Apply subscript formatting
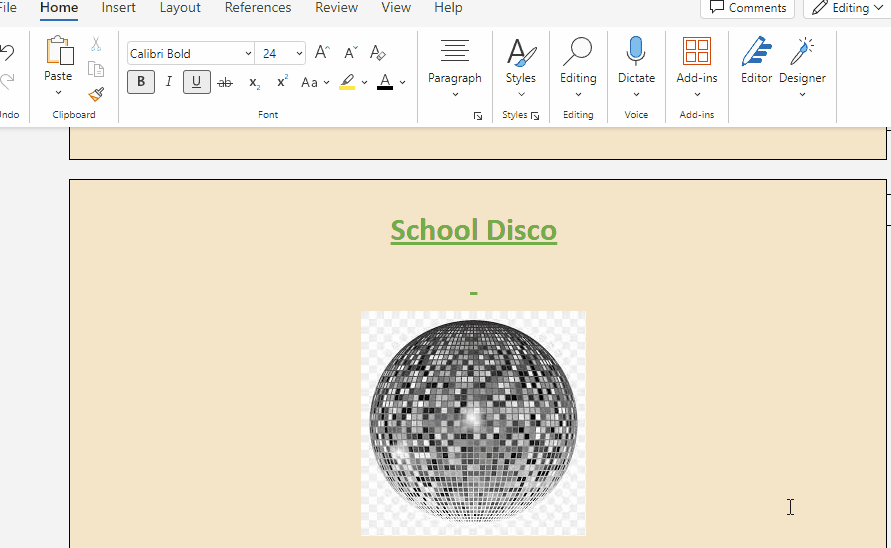Viewport: 891px width, 548px height. pos(254,82)
